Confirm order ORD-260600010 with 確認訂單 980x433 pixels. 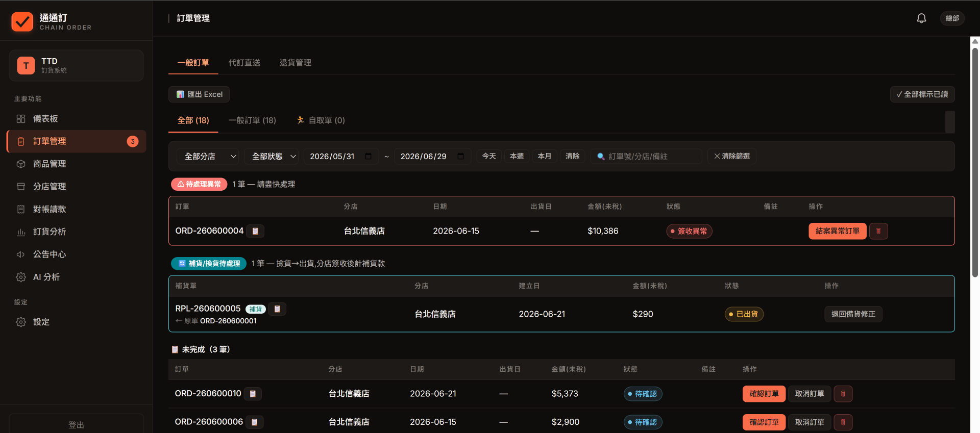click(764, 394)
